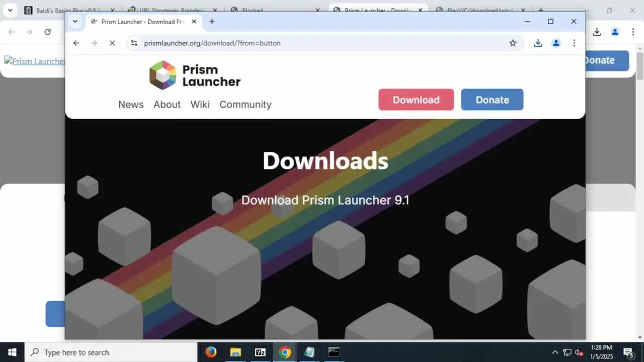The width and height of the screenshot is (644, 362).
Task: Click the red Download button
Action: click(416, 100)
